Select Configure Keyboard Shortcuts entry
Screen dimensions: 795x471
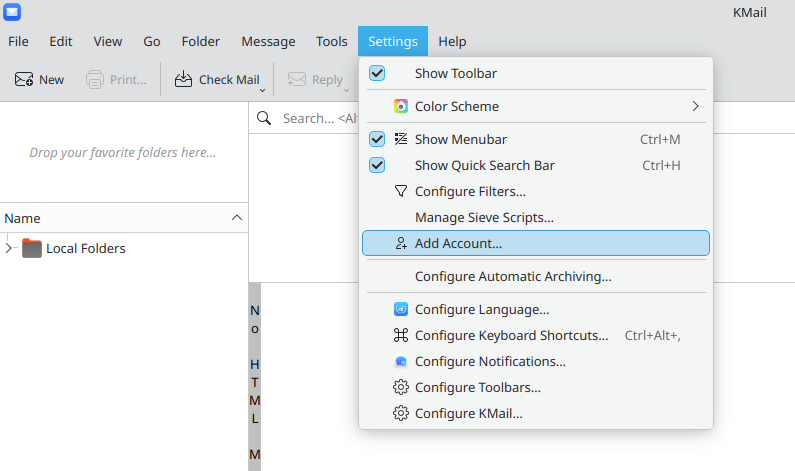pyautogui.click(x=535, y=335)
